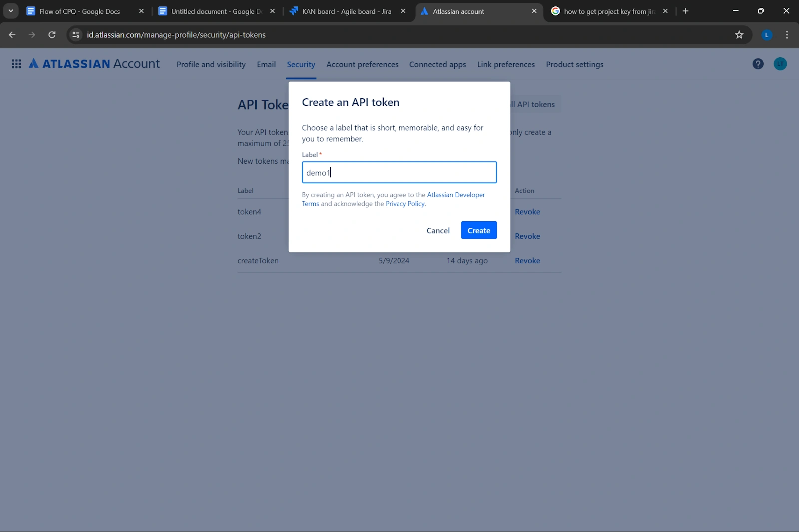The width and height of the screenshot is (799, 532).
Task: Open the Privacy Policy link
Action: click(405, 203)
